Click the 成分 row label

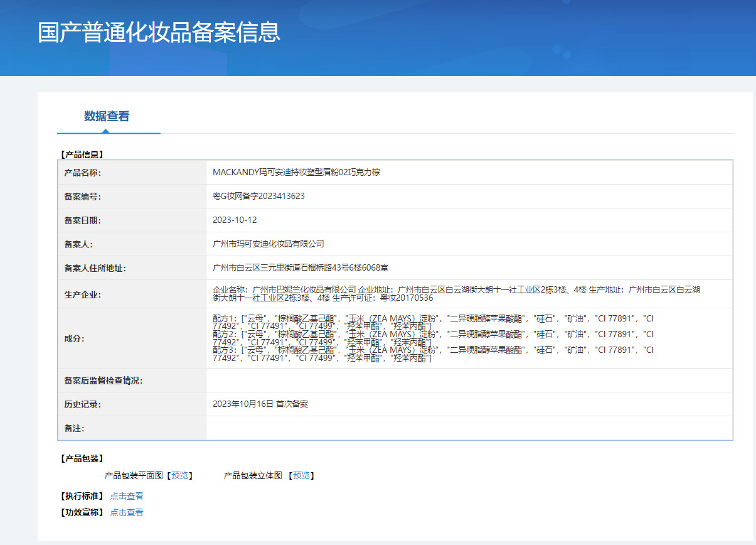point(74,338)
